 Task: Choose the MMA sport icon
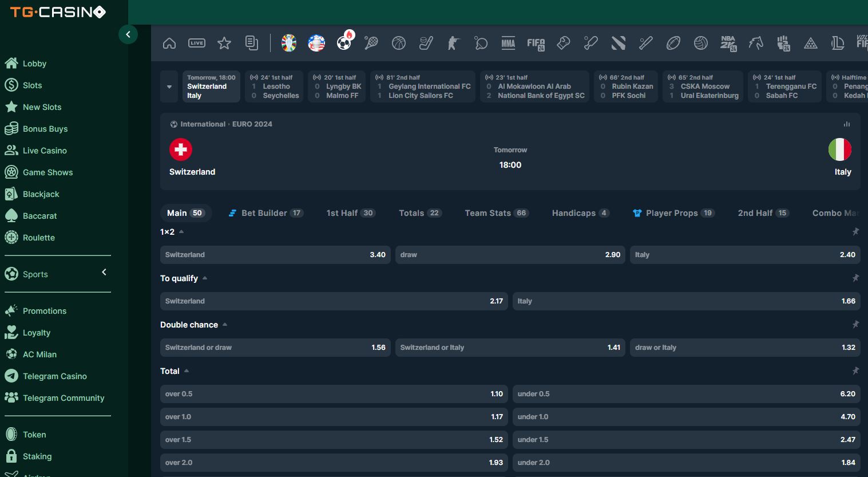(x=508, y=43)
